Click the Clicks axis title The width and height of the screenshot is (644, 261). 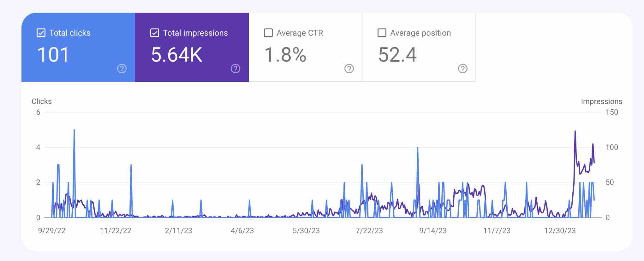pos(42,101)
